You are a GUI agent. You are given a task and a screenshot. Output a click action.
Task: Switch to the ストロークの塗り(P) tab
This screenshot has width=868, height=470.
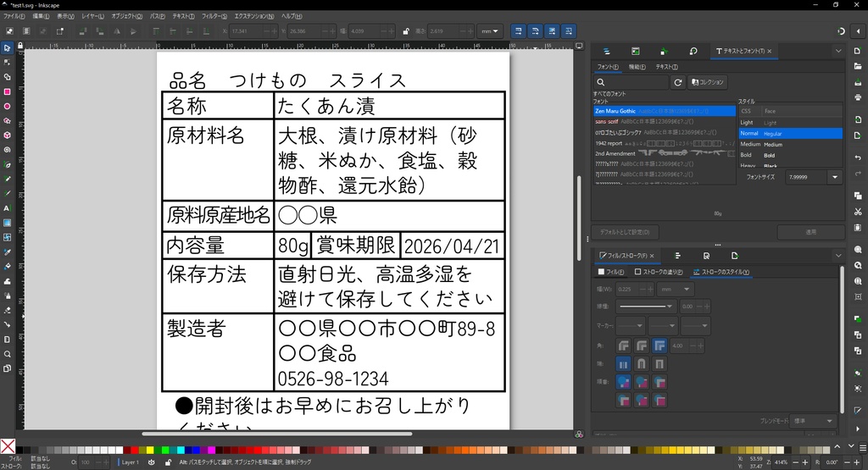coord(659,272)
